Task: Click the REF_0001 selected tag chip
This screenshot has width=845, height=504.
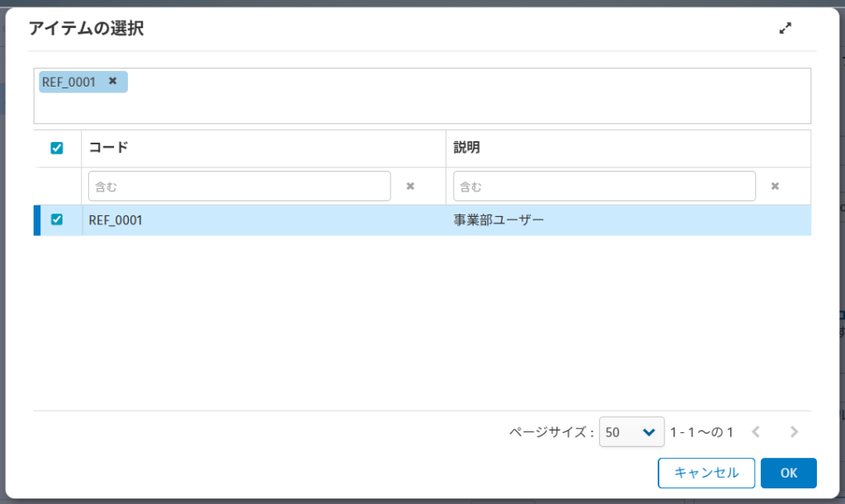Action: pos(69,82)
